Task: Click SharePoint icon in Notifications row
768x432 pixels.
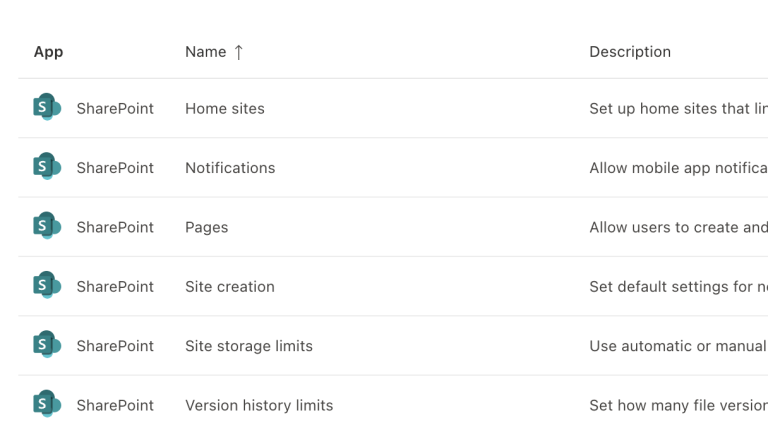Action: 46,167
